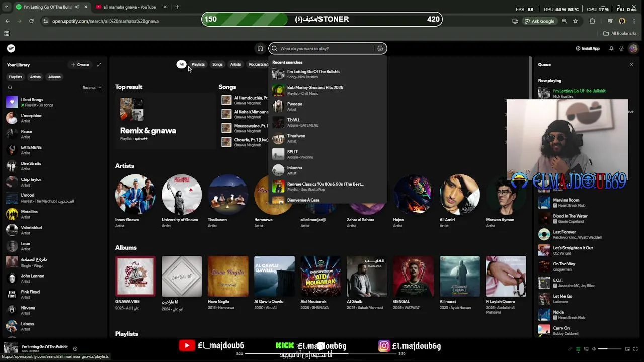This screenshot has height=362, width=644.
Task: Play Last Forever from the queue
Action: 583,235
